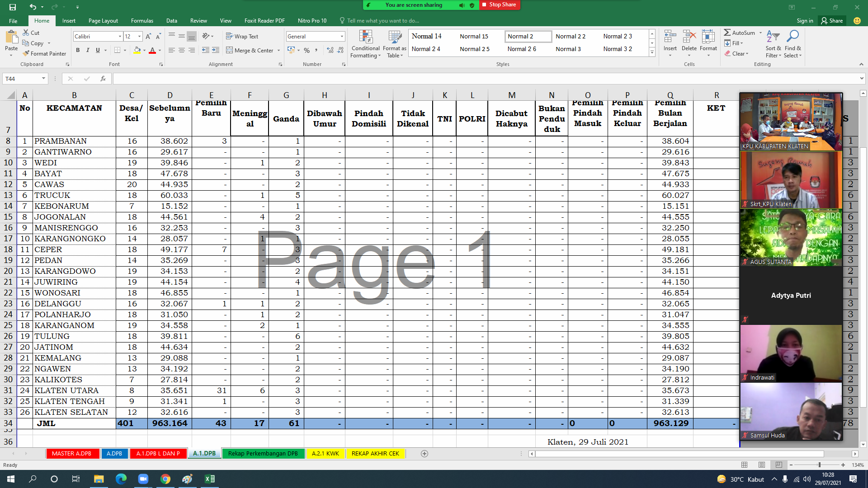
Task: Toggle Italic text formatting
Action: pos(88,50)
